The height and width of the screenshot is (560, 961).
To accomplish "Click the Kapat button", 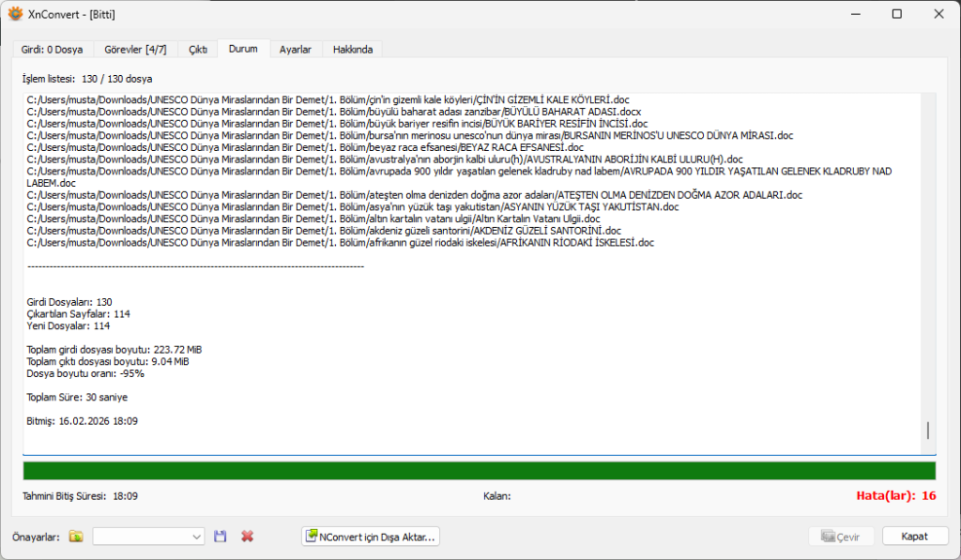I will click(x=915, y=537).
